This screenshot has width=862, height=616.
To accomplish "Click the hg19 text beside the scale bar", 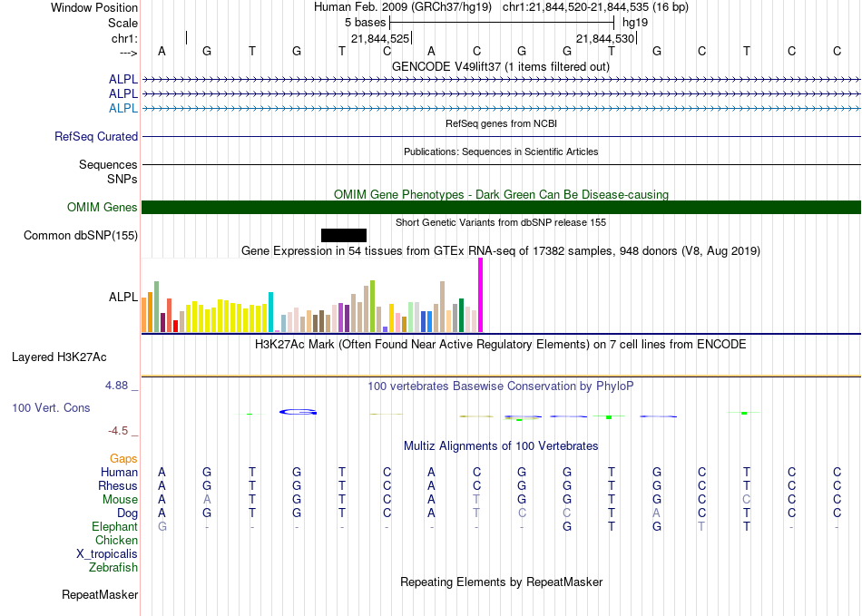I will [x=635, y=23].
